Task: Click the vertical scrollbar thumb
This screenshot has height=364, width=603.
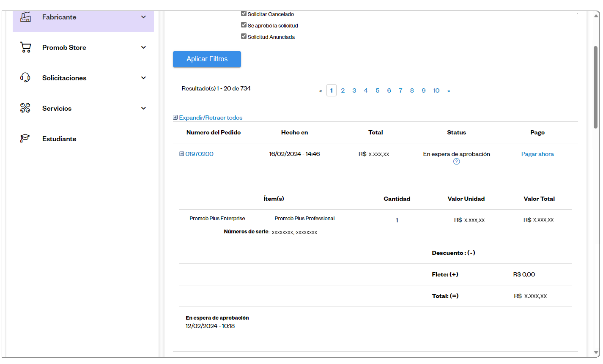Action: coord(596,87)
